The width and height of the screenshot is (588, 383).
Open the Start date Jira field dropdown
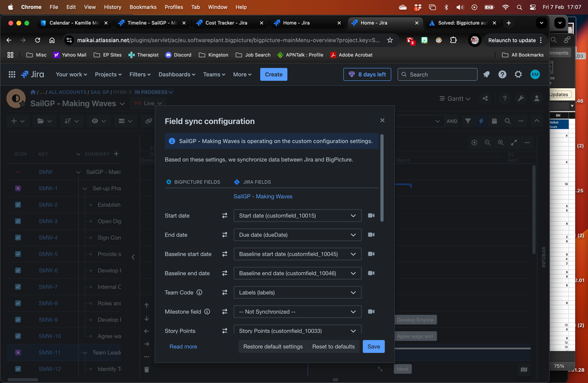pyautogui.click(x=297, y=216)
